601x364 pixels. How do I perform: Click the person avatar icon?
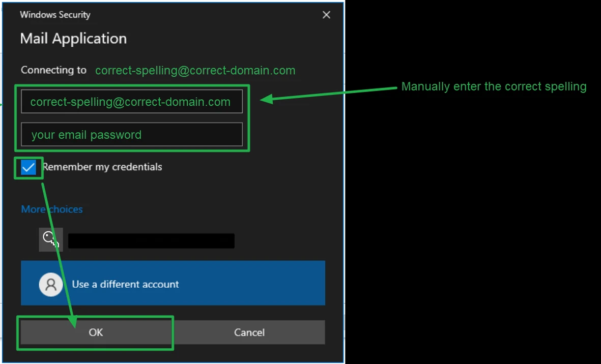(51, 284)
